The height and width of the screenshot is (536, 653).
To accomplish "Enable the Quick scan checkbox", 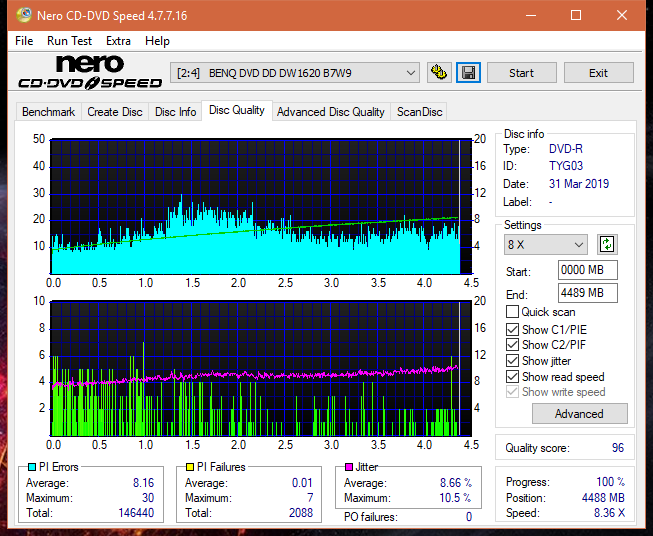I will [512, 312].
